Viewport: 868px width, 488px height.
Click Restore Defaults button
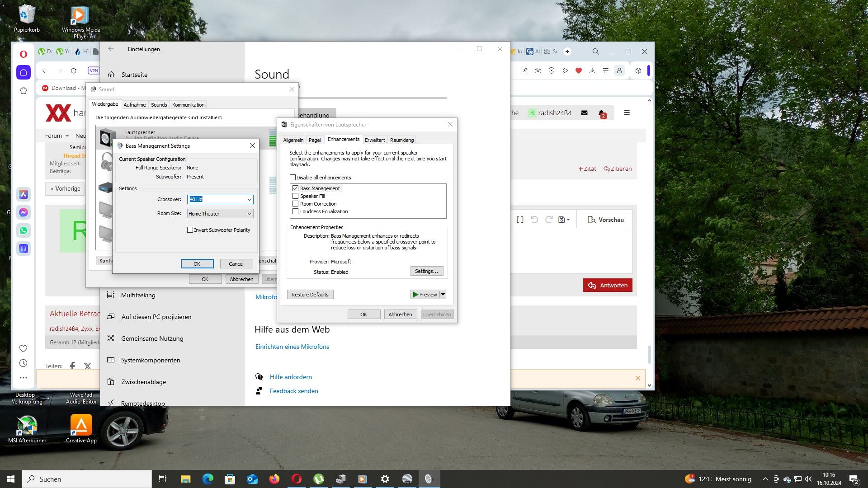click(x=310, y=295)
